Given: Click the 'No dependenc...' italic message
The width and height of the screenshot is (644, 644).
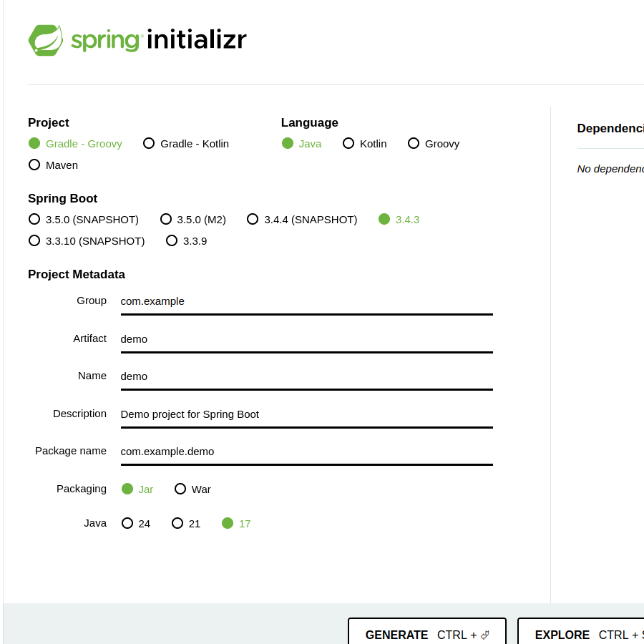Looking at the screenshot, I should click(x=610, y=169).
